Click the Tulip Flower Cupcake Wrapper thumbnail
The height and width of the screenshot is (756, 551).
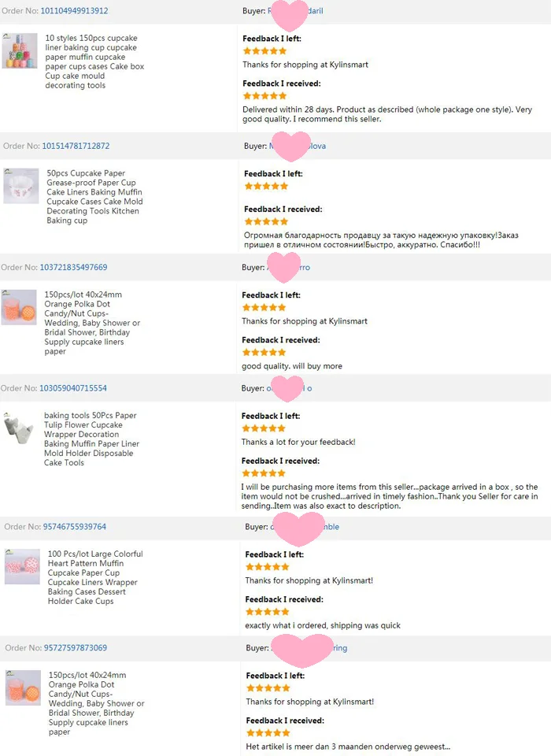tap(19, 428)
